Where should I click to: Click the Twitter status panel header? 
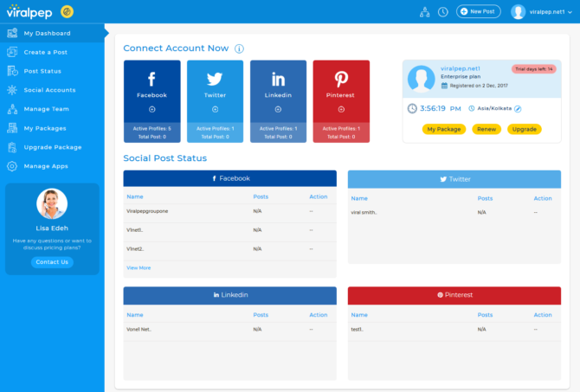pyautogui.click(x=454, y=179)
